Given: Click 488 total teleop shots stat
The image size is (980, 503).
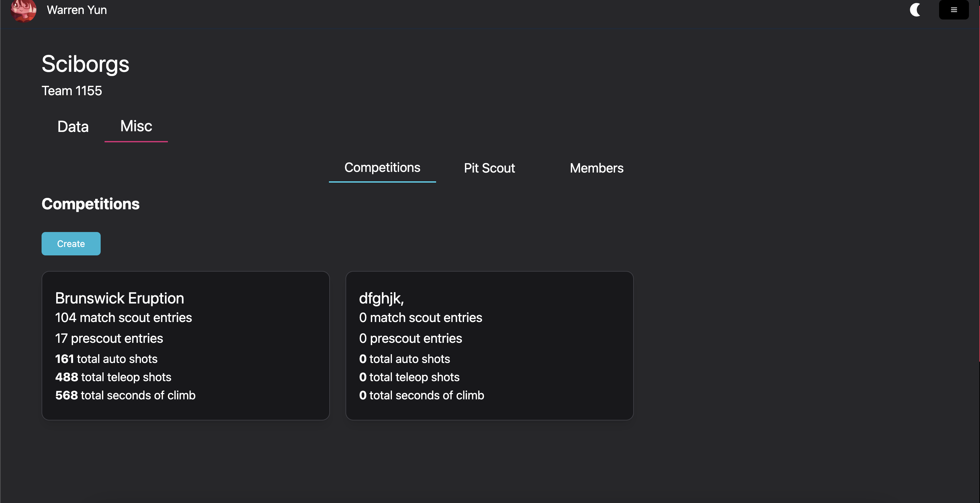Looking at the screenshot, I should (x=113, y=377).
